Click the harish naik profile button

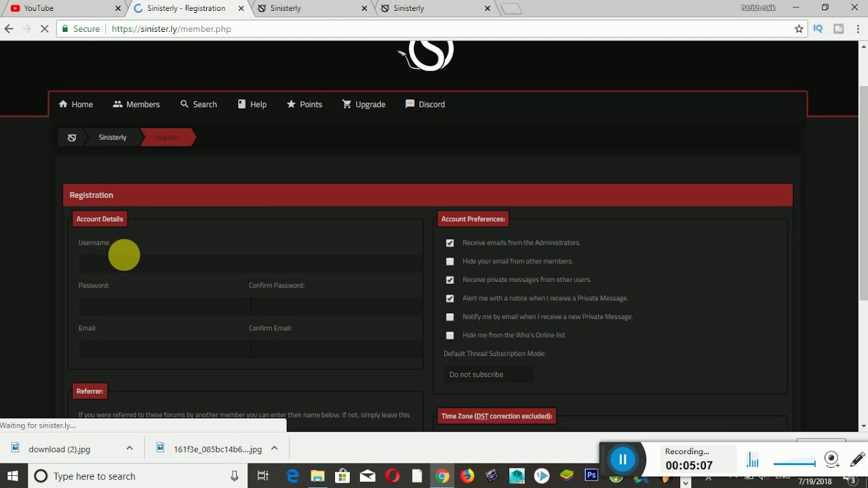[757, 8]
